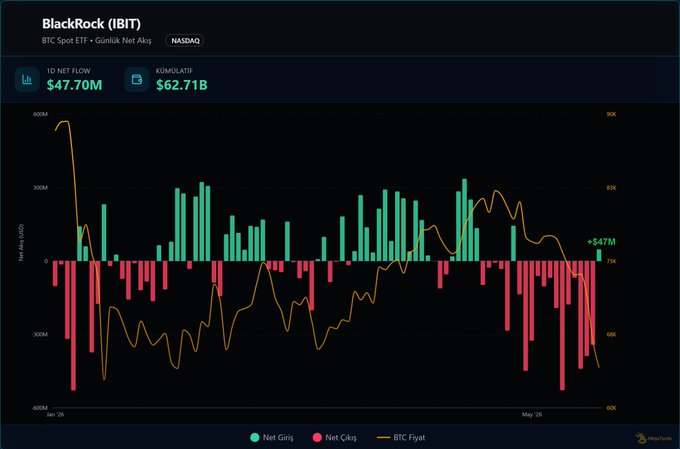Click the 90K price axis label

point(611,114)
